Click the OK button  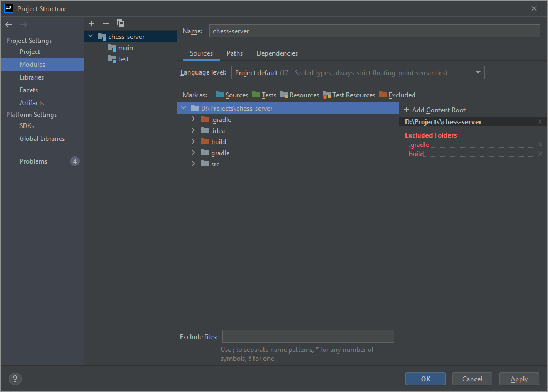click(x=425, y=379)
